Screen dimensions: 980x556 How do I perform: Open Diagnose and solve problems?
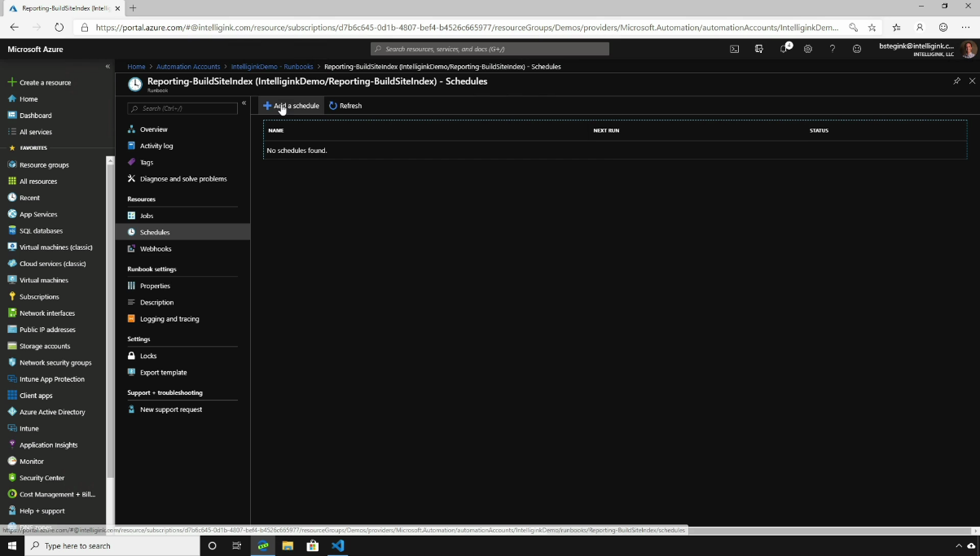pos(183,178)
